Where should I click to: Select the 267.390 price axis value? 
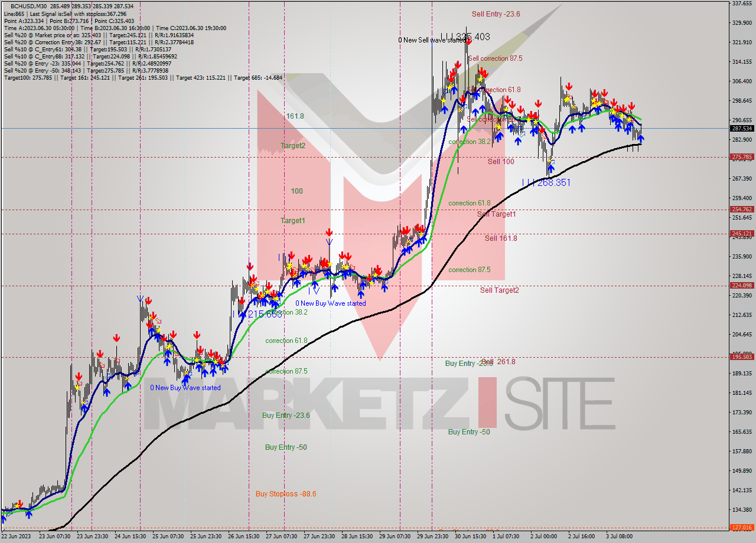[742, 179]
